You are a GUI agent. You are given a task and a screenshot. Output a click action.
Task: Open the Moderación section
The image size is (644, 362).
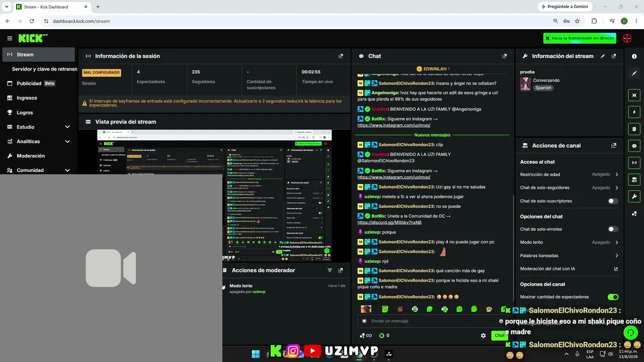coord(38,156)
